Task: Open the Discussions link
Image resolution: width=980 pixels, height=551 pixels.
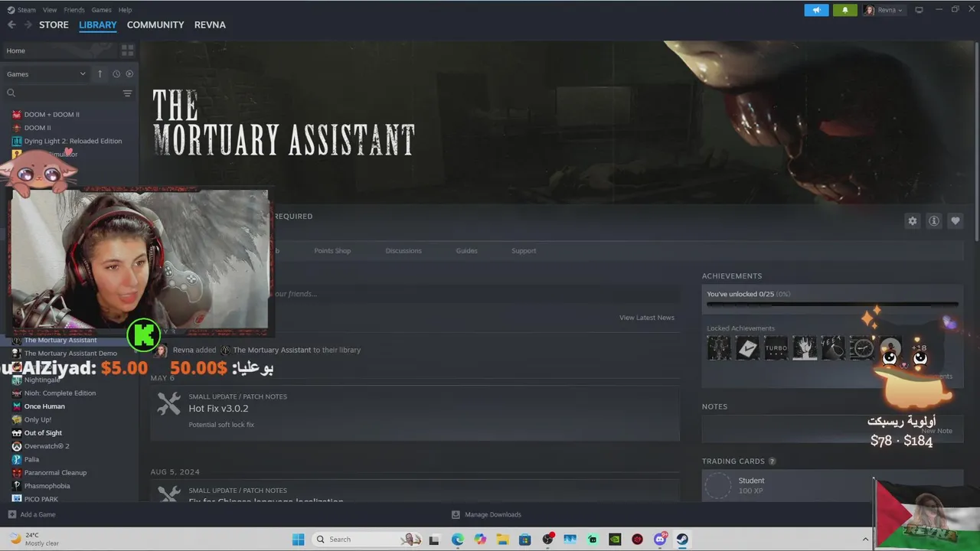Action: click(403, 251)
